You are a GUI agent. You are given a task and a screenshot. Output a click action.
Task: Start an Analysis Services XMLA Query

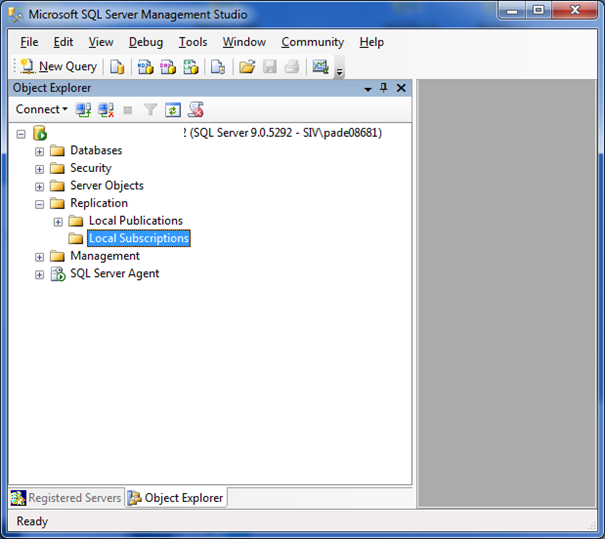pyautogui.click(x=191, y=67)
